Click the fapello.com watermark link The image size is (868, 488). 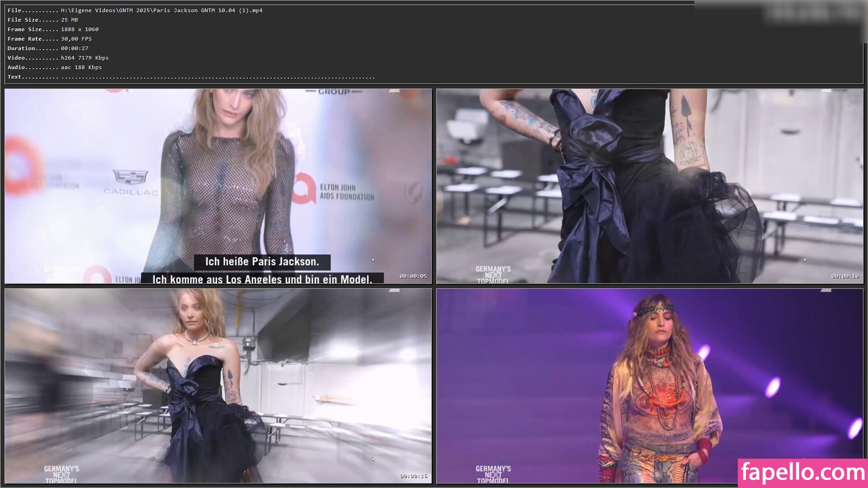pyautogui.click(x=802, y=473)
